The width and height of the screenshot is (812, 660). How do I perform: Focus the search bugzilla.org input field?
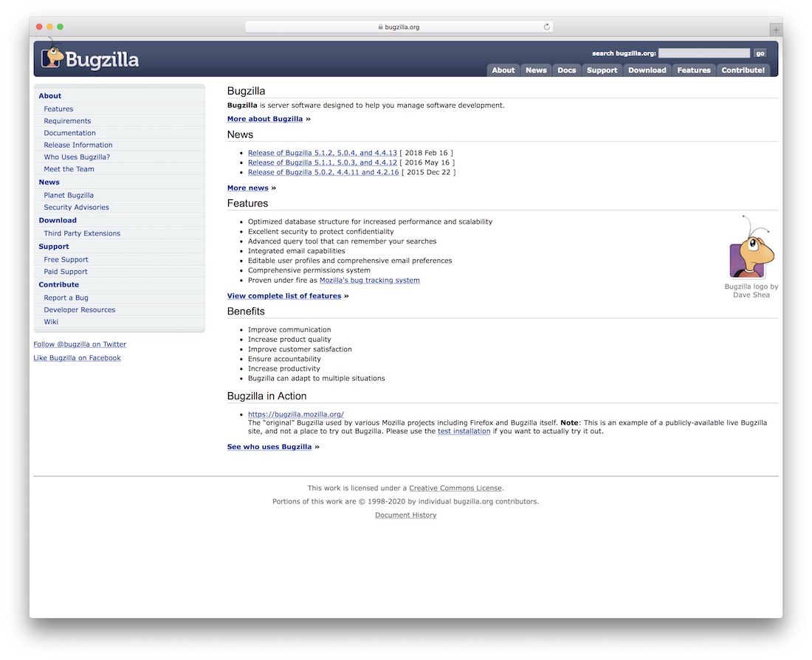point(703,53)
